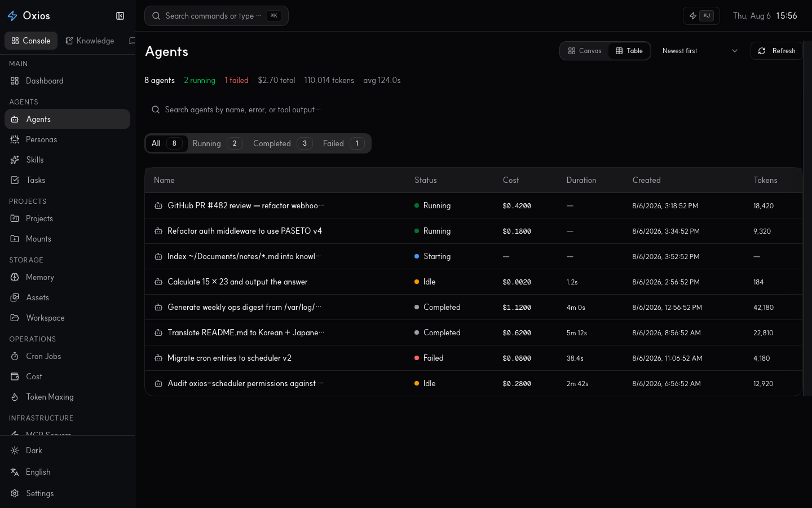The image size is (812, 508).
Task: Open the Knowledge tab
Action: tap(90, 41)
